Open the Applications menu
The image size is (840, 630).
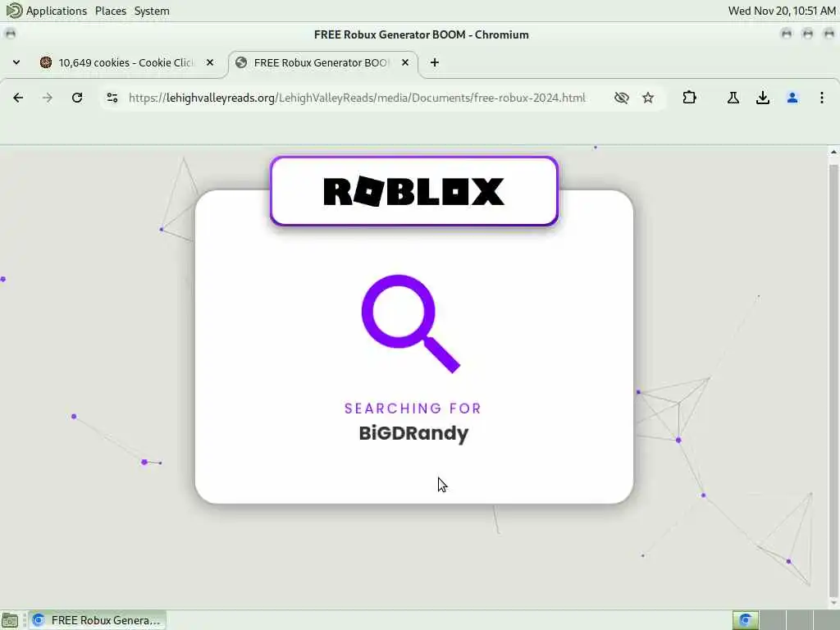(57, 11)
